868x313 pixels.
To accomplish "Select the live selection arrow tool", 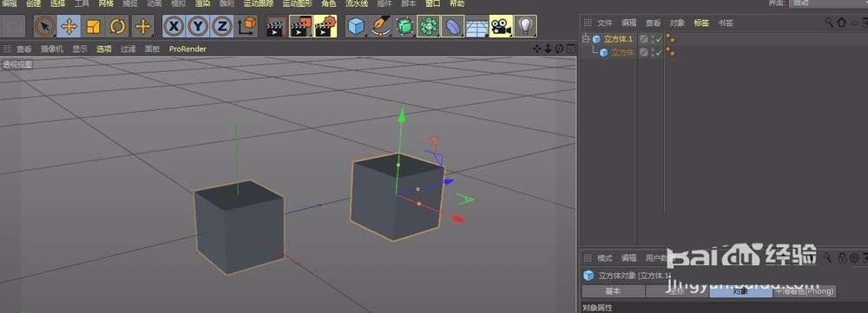I will [45, 27].
